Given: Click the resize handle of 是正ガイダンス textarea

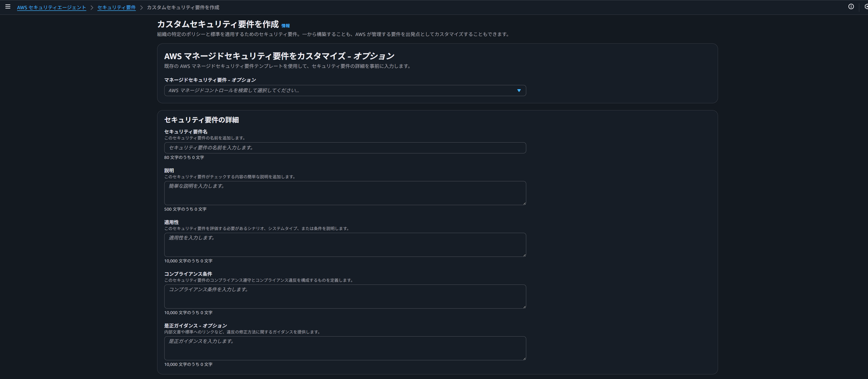Looking at the screenshot, I should [x=524, y=358].
